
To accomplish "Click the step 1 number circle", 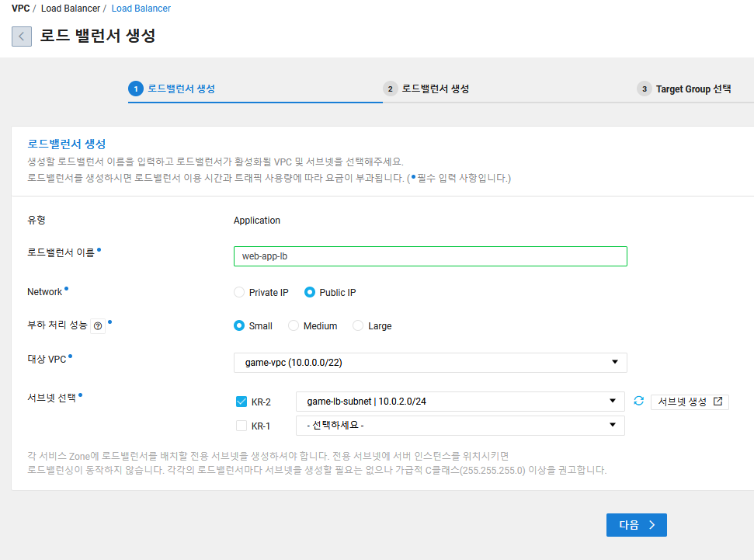I will 136,89.
